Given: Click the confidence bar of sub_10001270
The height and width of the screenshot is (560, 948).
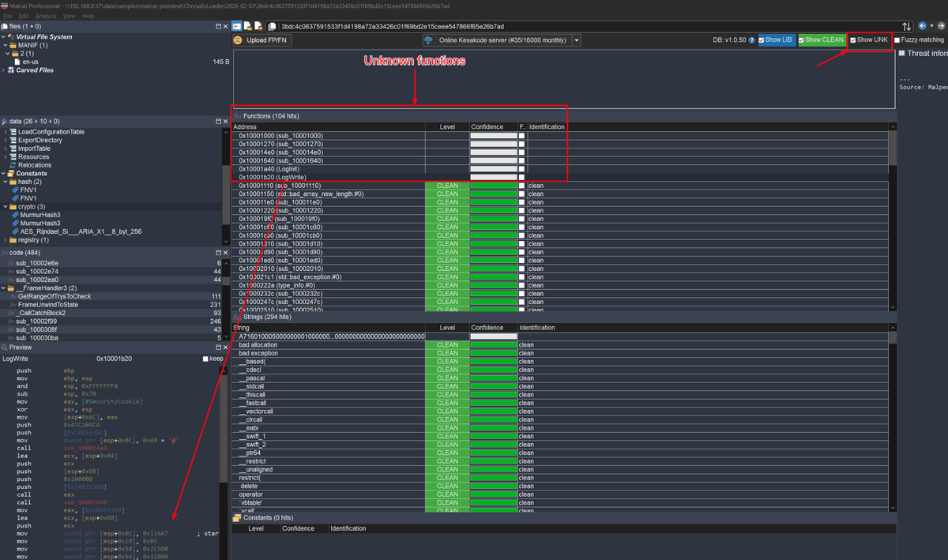Looking at the screenshot, I should (494, 145).
